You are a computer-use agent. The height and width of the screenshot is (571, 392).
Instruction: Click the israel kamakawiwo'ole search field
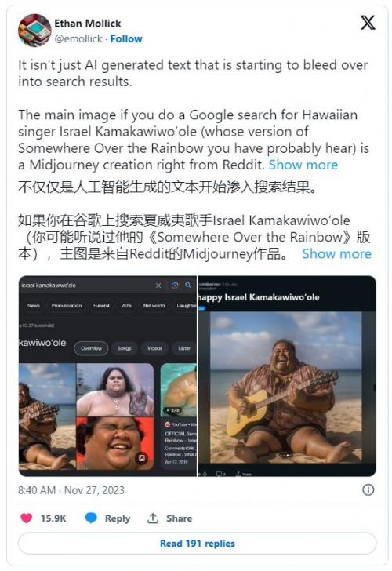[86, 285]
